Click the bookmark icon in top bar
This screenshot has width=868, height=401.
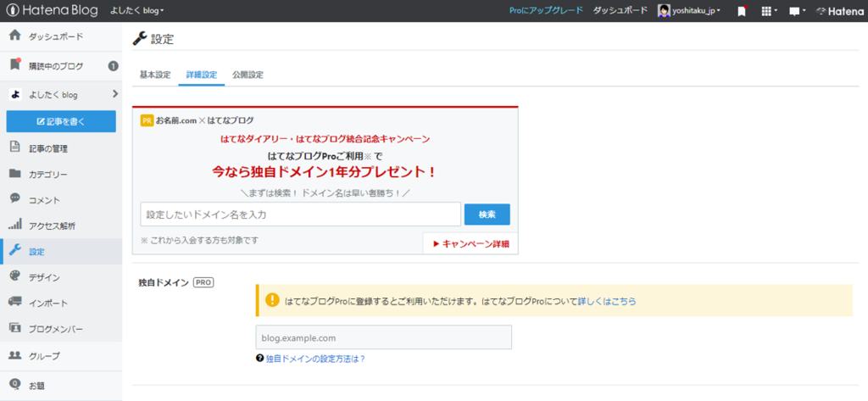(742, 11)
